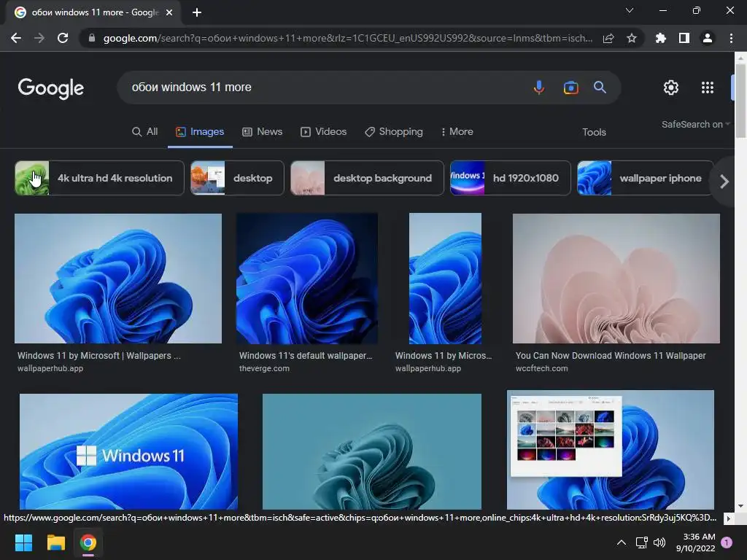The width and height of the screenshot is (747, 560).
Task: Open Chrome extensions puzzle icon
Action: (x=660, y=38)
